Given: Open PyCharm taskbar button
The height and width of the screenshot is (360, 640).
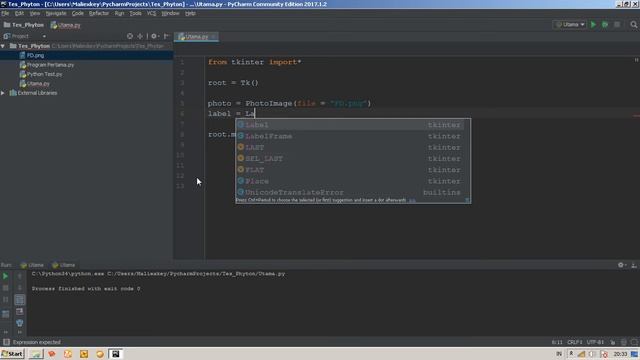Looking at the screenshot, I should click(x=116, y=354).
